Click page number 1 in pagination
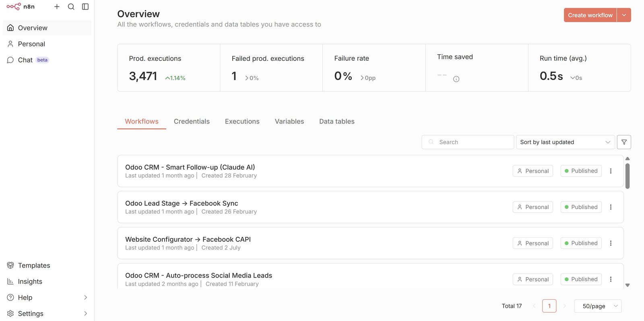644x321 pixels. point(549,306)
